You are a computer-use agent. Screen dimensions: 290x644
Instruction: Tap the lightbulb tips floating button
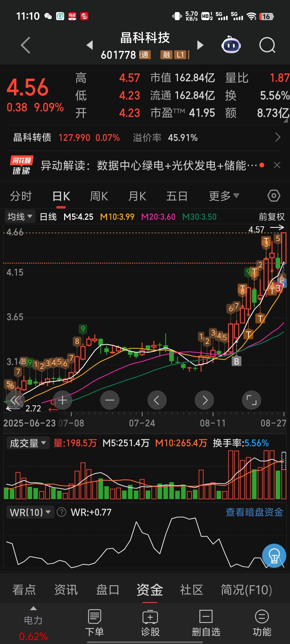pos(274,556)
